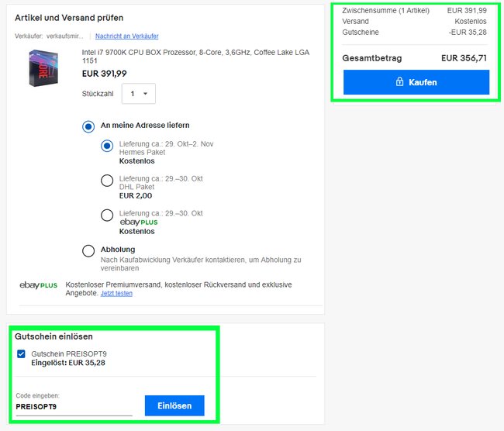The height and width of the screenshot is (431, 504).
Task: Click the lock icon on Kaufen button
Action: click(x=399, y=81)
